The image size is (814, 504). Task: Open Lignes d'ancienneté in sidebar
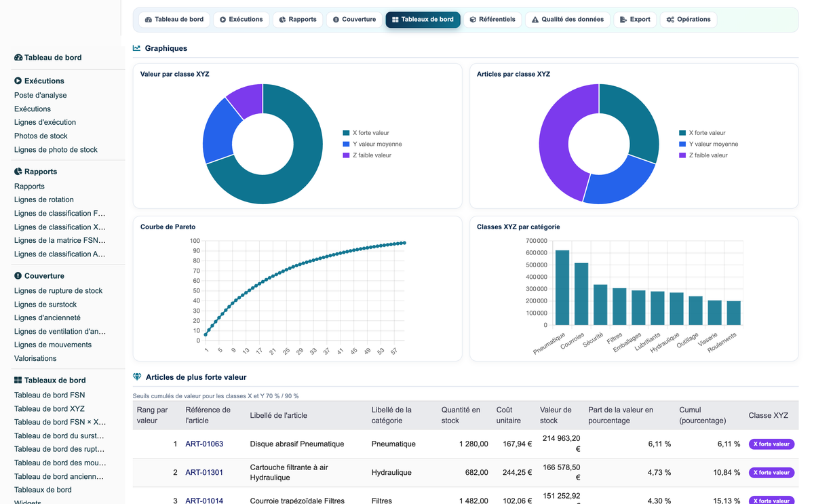[47, 318]
